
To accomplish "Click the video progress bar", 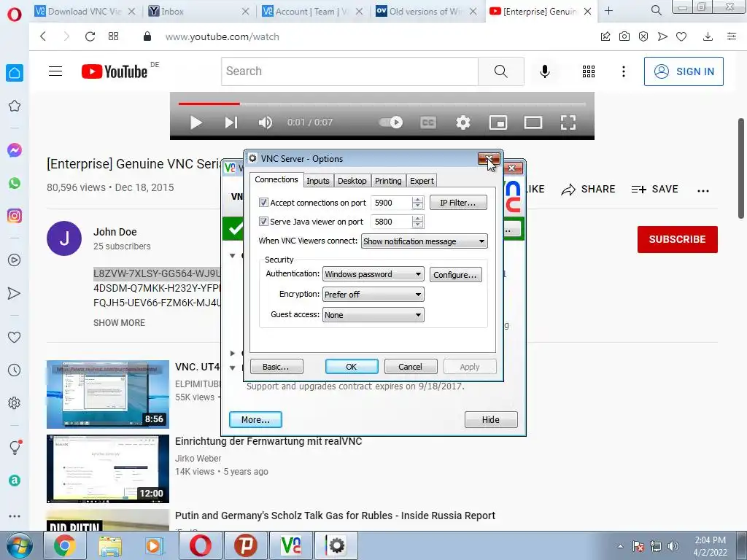I will [382, 104].
